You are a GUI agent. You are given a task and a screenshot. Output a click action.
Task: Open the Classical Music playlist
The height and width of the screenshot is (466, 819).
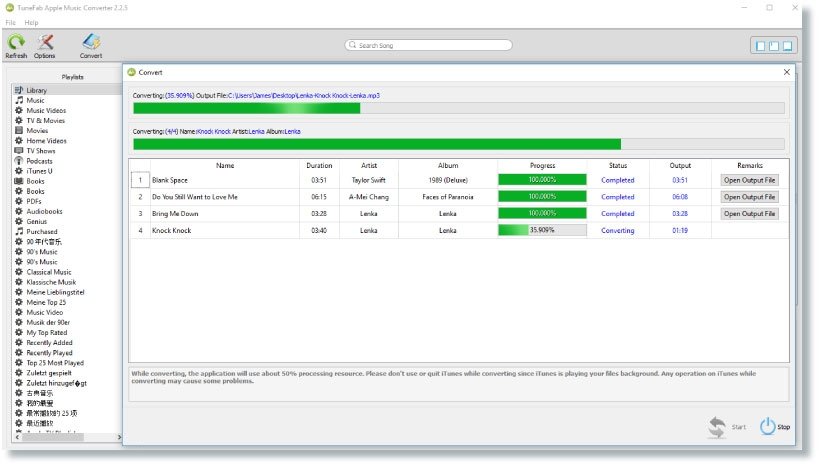49,272
